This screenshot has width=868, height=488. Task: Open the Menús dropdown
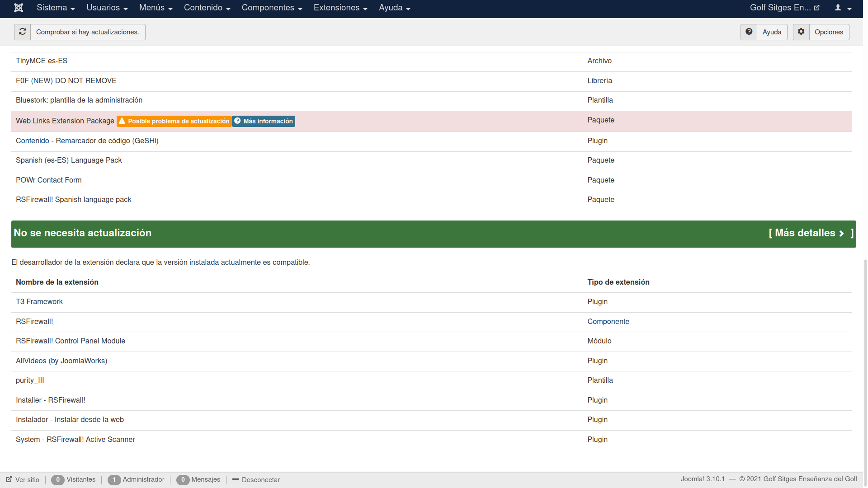pyautogui.click(x=156, y=8)
